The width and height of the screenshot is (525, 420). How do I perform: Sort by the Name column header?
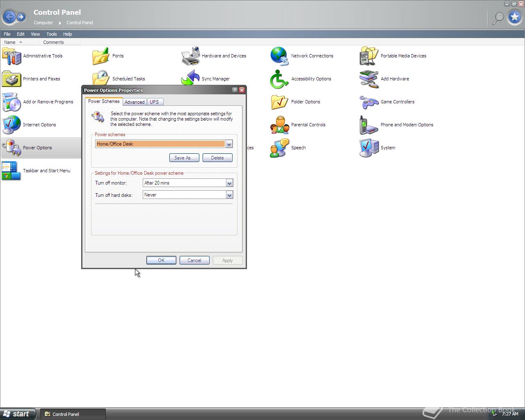(x=20, y=42)
